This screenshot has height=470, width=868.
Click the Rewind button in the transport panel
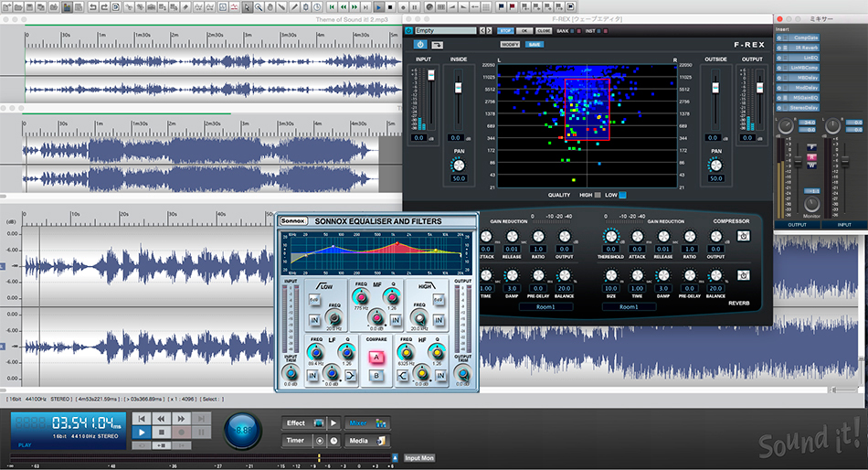coord(162,419)
